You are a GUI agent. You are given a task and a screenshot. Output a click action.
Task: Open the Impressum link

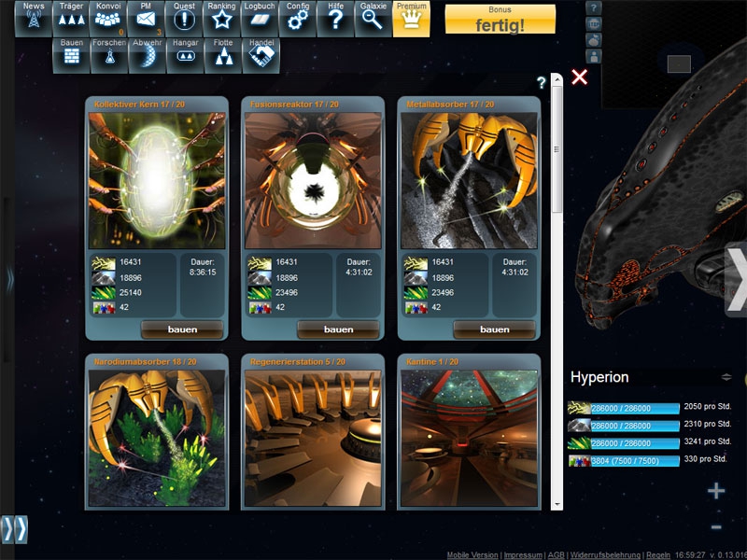coord(523,554)
